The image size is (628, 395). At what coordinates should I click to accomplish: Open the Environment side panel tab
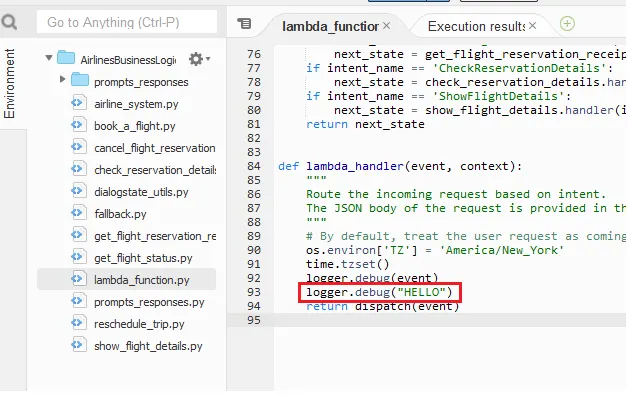(x=9, y=83)
